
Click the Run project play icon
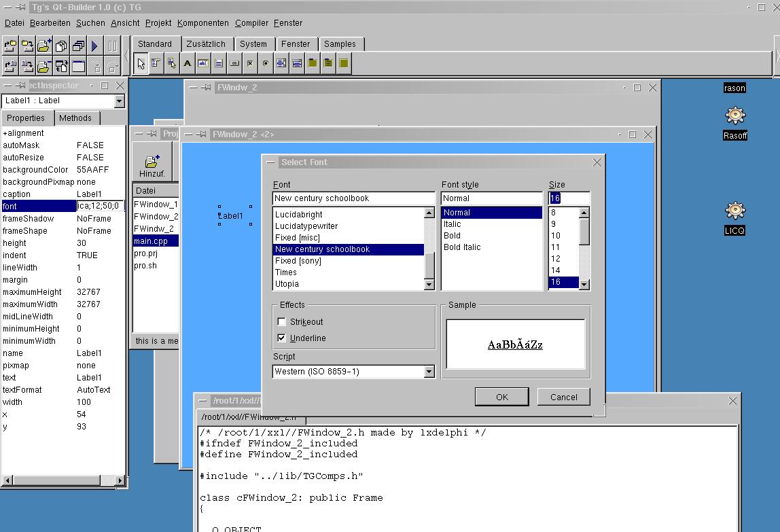tap(94, 46)
